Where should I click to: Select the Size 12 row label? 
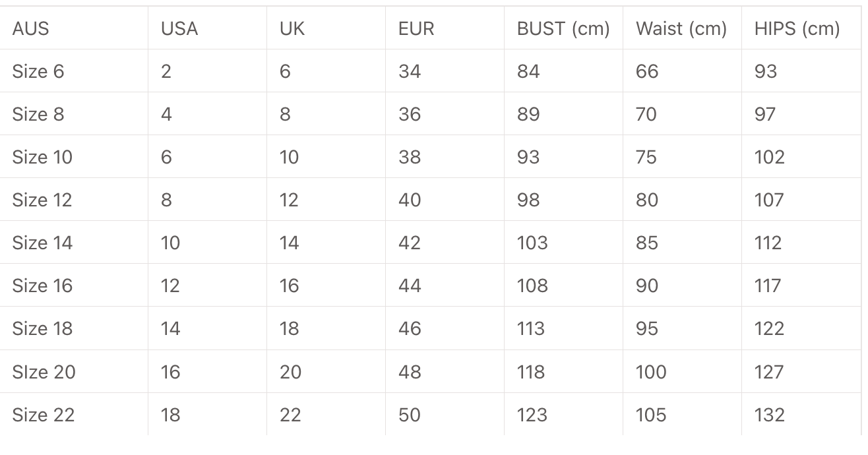(x=42, y=200)
